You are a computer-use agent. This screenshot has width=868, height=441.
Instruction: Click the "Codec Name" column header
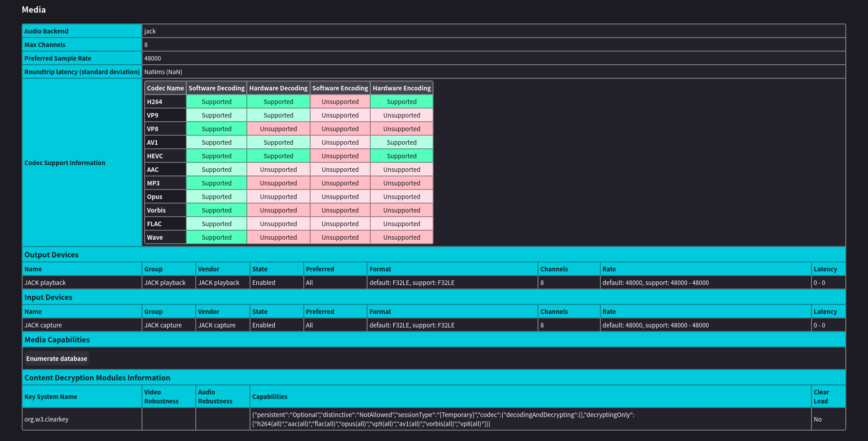(x=165, y=88)
